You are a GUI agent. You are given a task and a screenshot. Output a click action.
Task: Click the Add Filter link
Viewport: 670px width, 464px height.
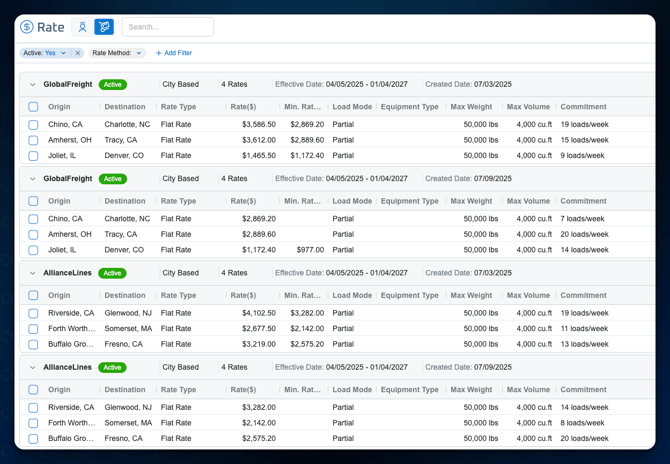tap(177, 53)
